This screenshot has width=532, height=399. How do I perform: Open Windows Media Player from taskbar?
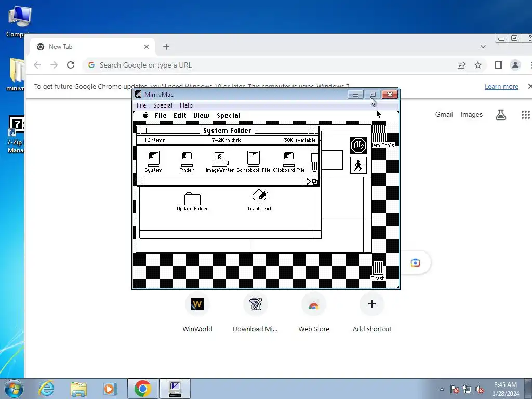(x=110, y=389)
